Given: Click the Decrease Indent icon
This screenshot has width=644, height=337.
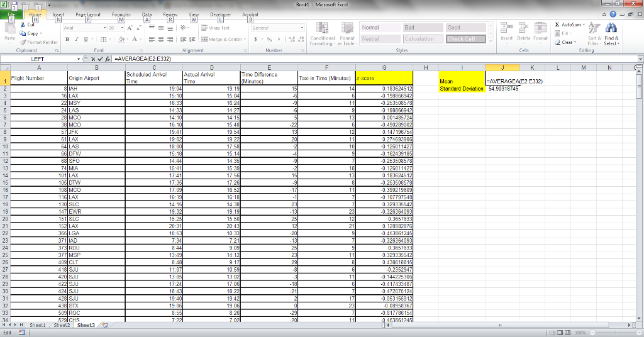Looking at the screenshot, I should (183, 40).
